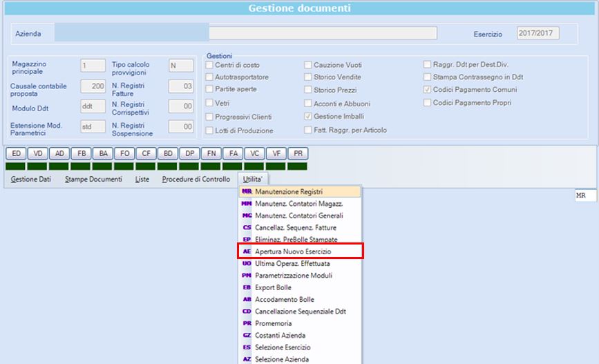Click the EB icon for Export Bolle

[247, 287]
